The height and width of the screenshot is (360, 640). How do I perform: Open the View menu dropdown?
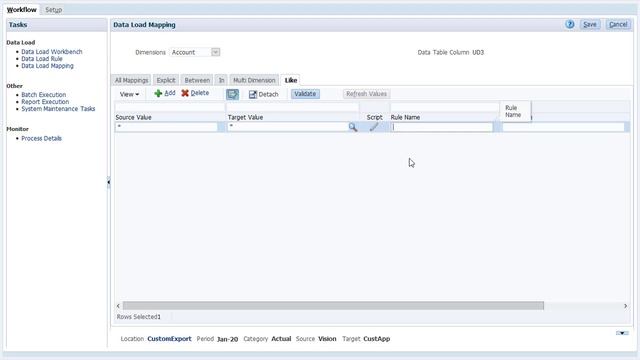(x=129, y=94)
